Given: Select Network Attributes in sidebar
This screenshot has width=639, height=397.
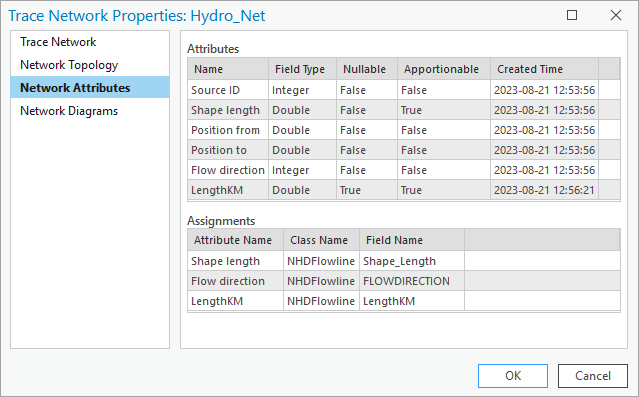Looking at the screenshot, I should click(90, 87).
